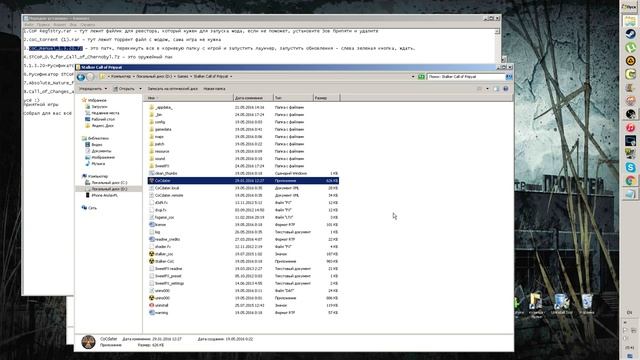Open the Пуск start button
The image size is (640, 360).
pyautogui.click(x=630, y=7)
